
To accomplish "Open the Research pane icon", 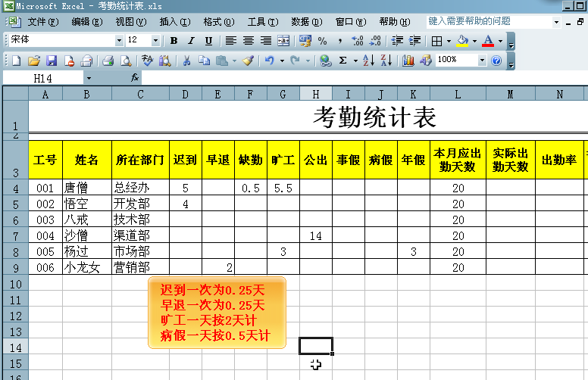I will point(165,61).
